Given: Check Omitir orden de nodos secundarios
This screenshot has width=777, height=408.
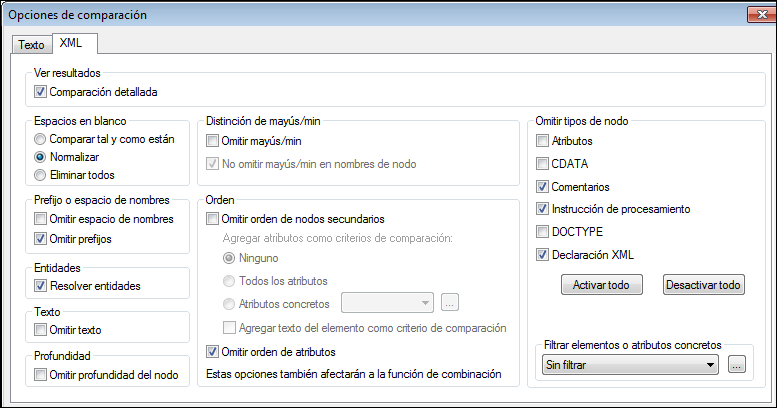Looking at the screenshot, I should click(212, 219).
